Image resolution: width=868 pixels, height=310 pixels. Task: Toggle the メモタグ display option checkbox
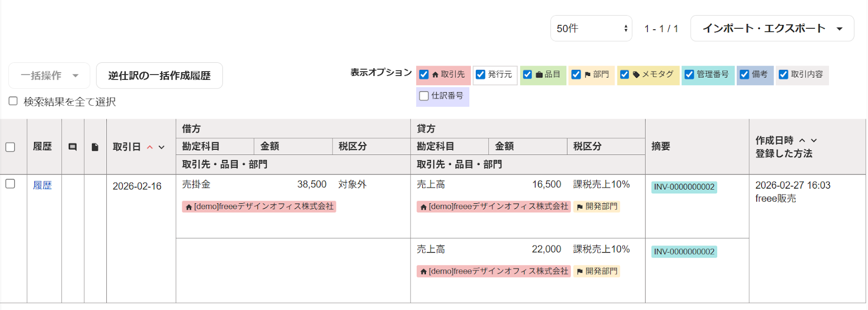pyautogui.click(x=624, y=74)
